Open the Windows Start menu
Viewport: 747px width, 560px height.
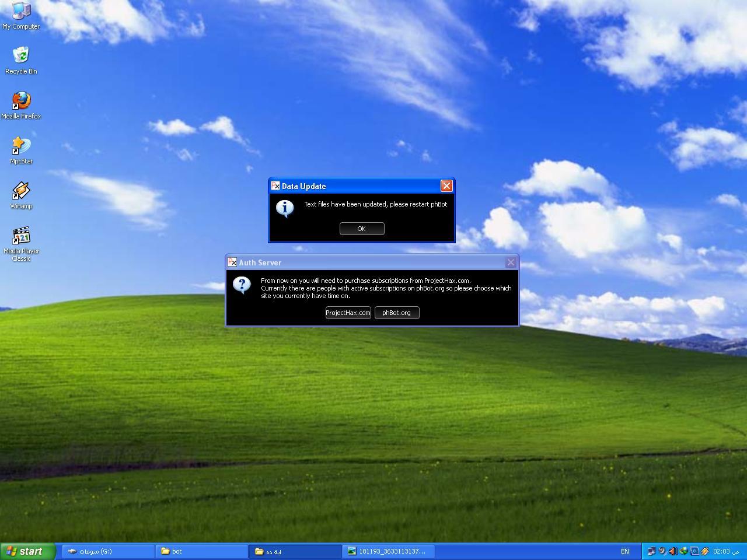tap(28, 551)
